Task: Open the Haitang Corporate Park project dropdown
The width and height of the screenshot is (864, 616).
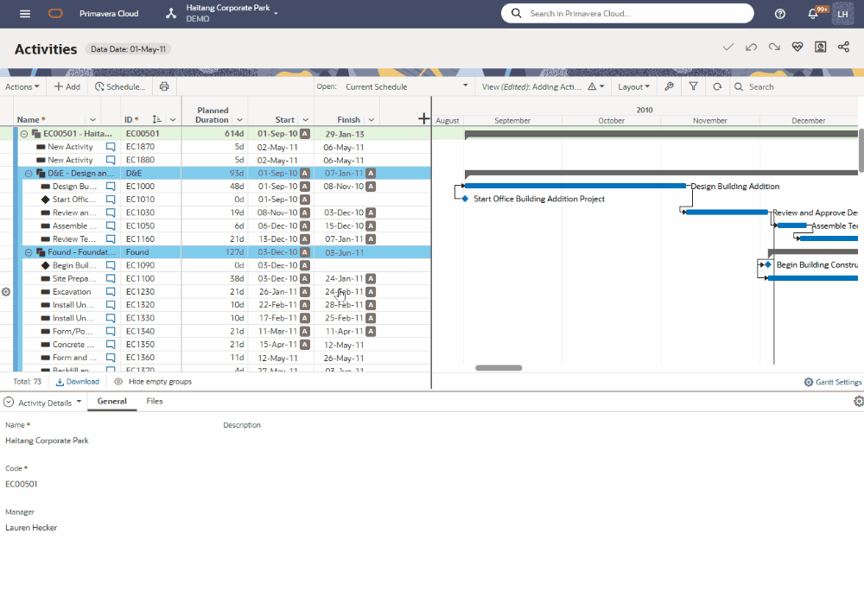Action: 276,13
